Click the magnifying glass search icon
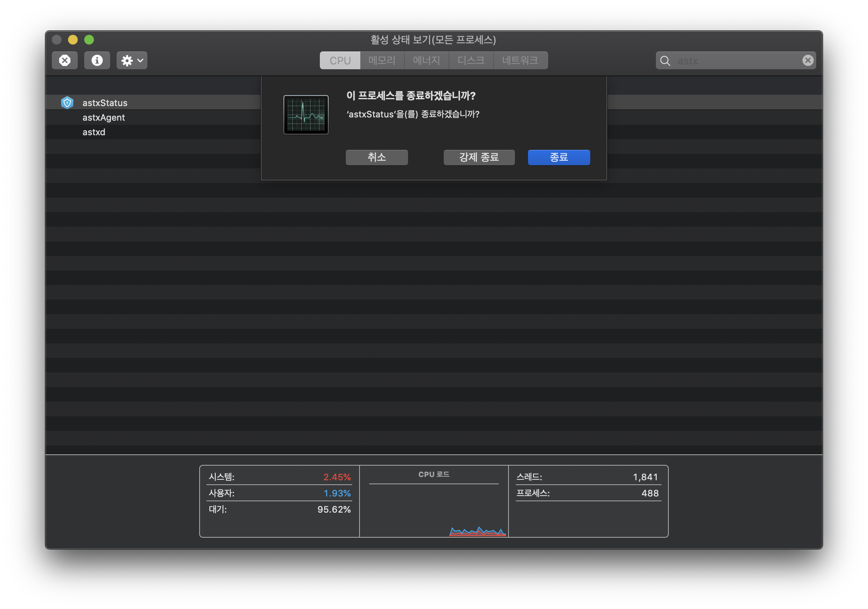Image resolution: width=868 pixels, height=609 pixels. tap(665, 61)
